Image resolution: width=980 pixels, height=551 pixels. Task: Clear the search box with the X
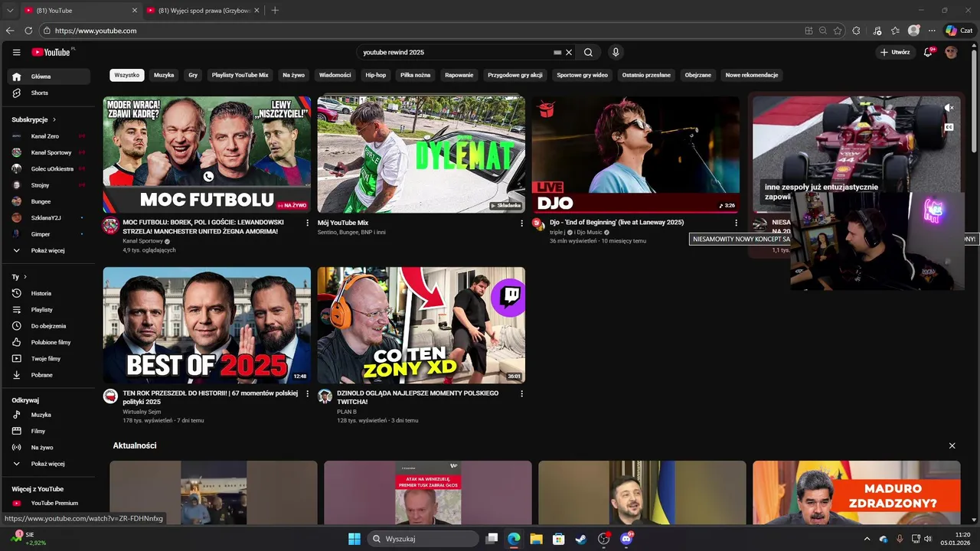[569, 52]
